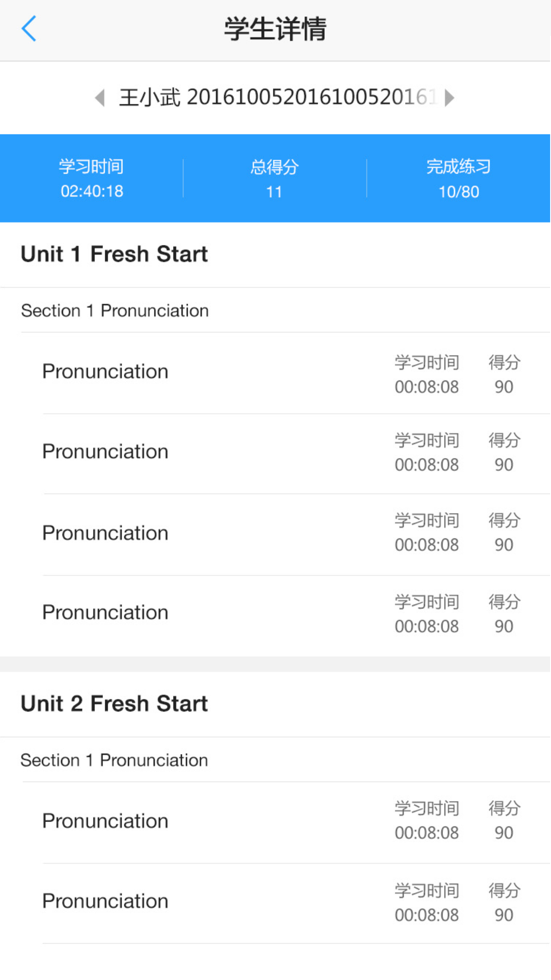Tap study time of first Unit 2 exercise

tap(427, 821)
